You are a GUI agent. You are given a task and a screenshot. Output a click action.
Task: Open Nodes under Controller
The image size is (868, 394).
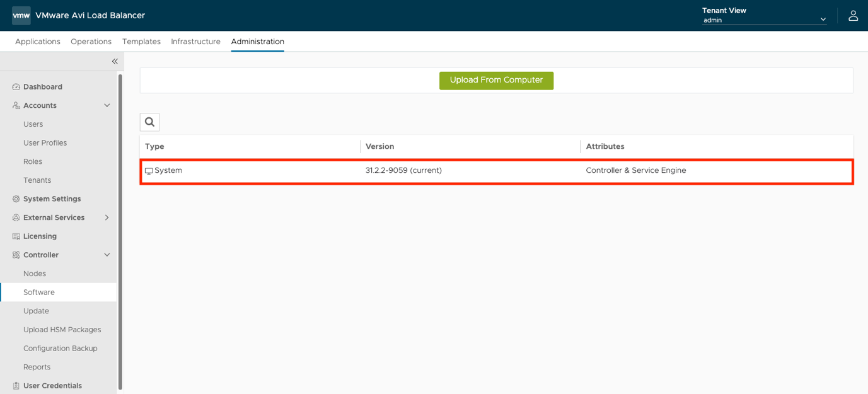(35, 274)
